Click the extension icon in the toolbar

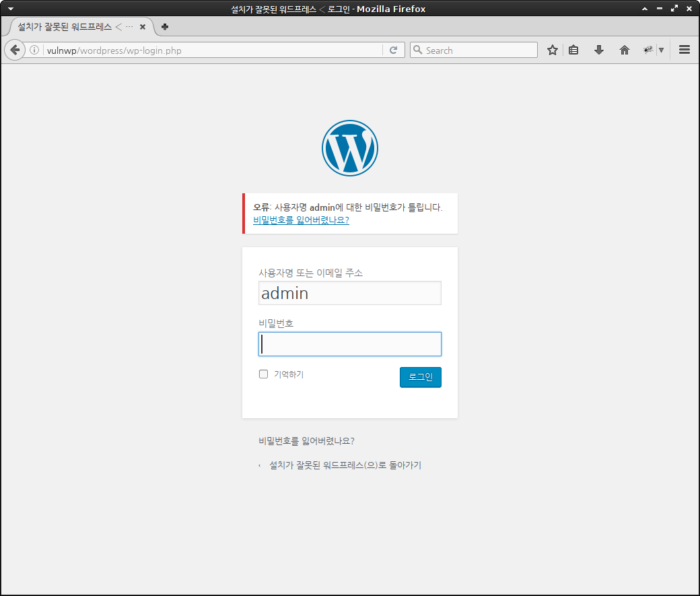coord(647,50)
